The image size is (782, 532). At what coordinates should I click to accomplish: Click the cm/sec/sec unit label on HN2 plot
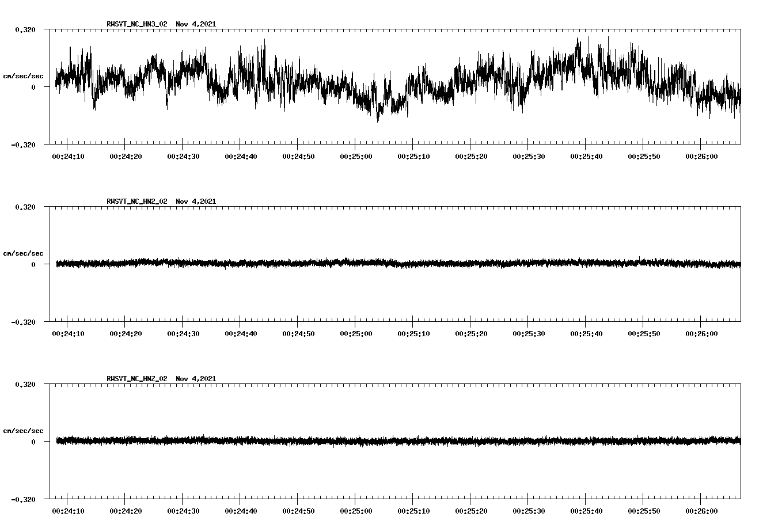[x=24, y=253]
